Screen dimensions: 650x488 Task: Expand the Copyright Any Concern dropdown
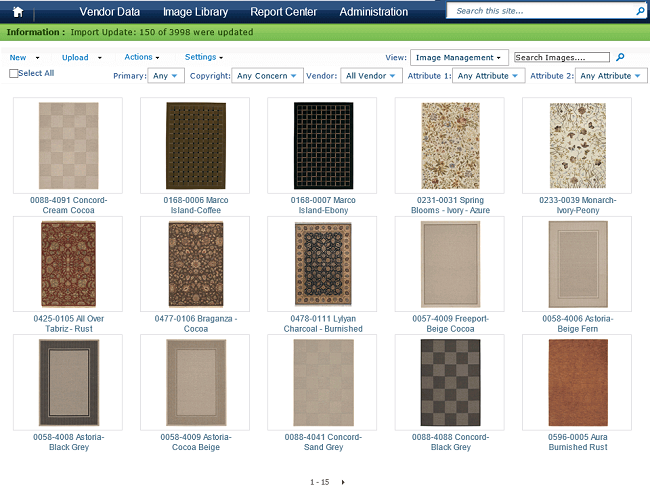(x=267, y=76)
